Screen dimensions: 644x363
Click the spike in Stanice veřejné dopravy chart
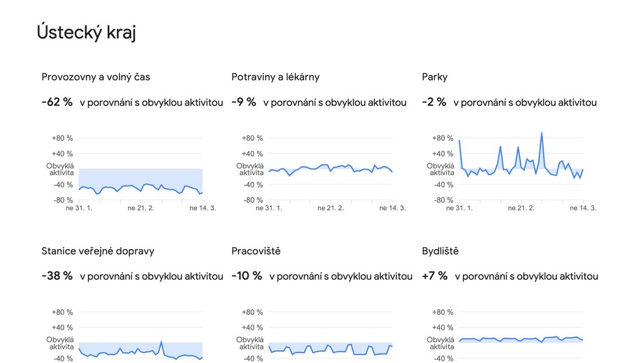[161, 342]
